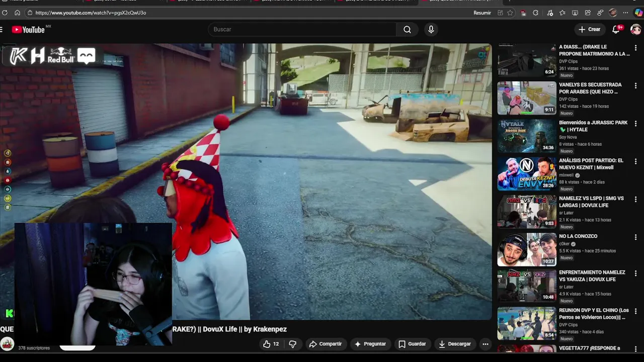Open YouTube account avatar menu
Image resolution: width=644 pixels, height=362 pixels.
coord(635,30)
